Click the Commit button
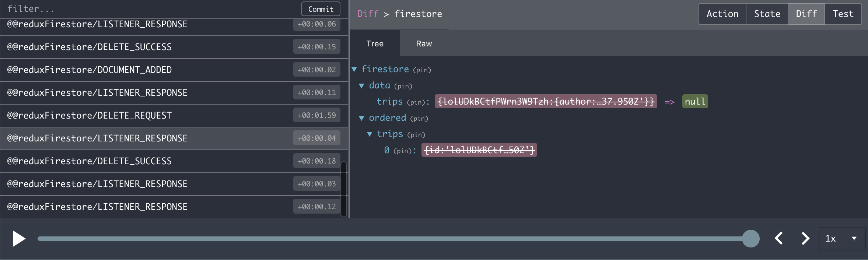 (321, 9)
